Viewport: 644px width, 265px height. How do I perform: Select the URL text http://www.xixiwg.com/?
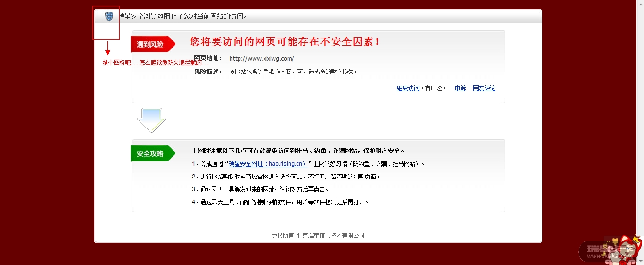click(x=262, y=59)
